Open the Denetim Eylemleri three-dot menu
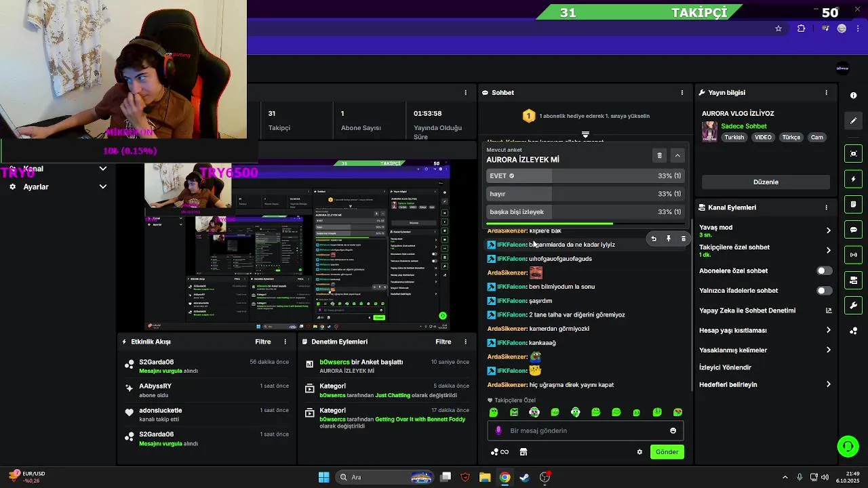Image resolution: width=868 pixels, height=488 pixels. pyautogui.click(x=465, y=342)
